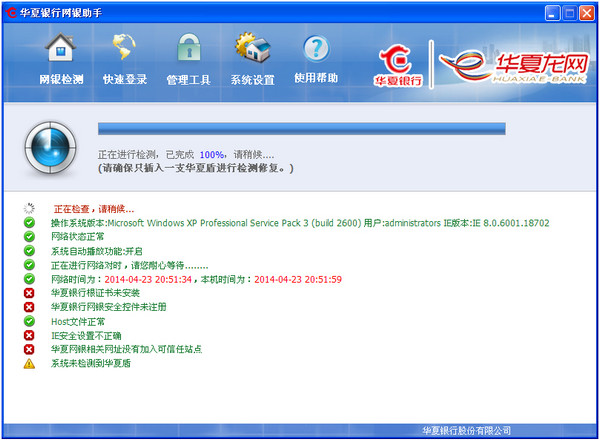
Task: Click the yellow warning icon for 华夏盾
Action: click(29, 363)
